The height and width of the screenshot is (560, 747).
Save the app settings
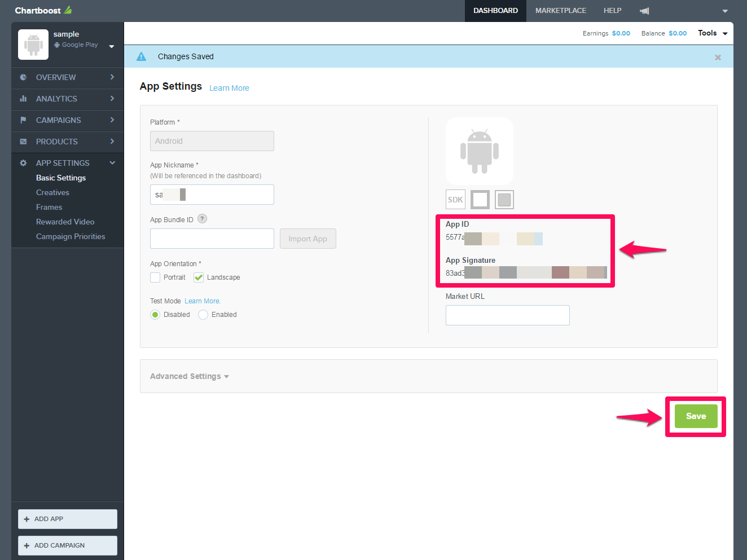695,416
